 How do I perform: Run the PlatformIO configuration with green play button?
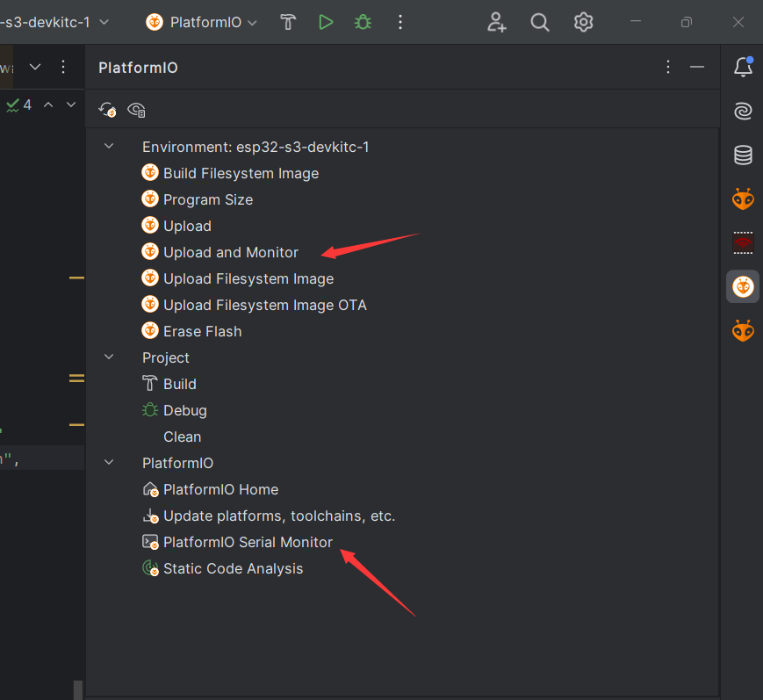tap(326, 22)
